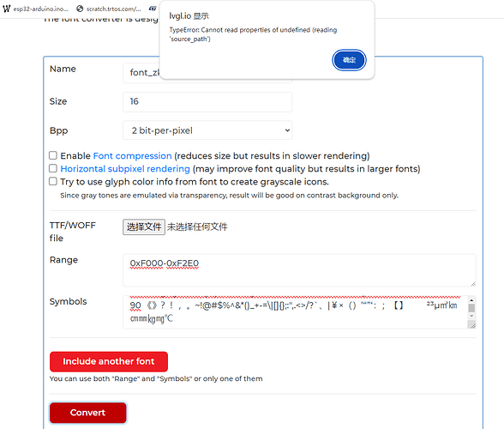This screenshot has height=429, width=504.
Task: Click the ST logo bookmark icon
Action: point(153,9)
